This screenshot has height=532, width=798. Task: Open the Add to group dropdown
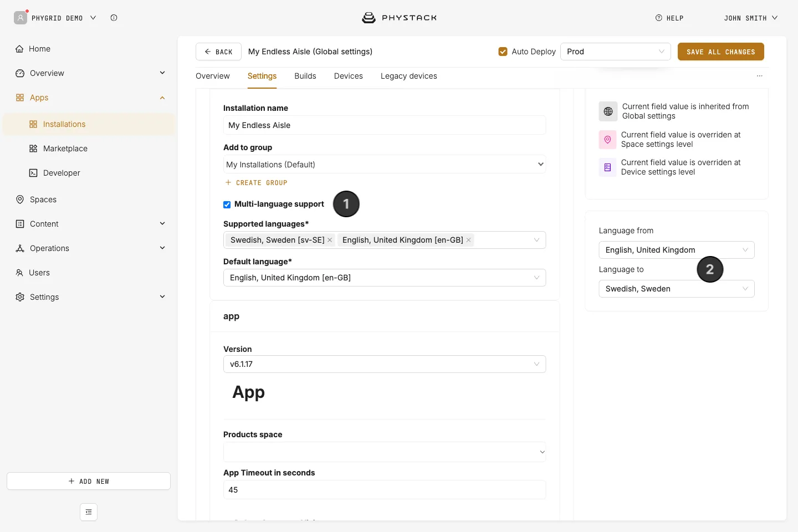pos(385,165)
